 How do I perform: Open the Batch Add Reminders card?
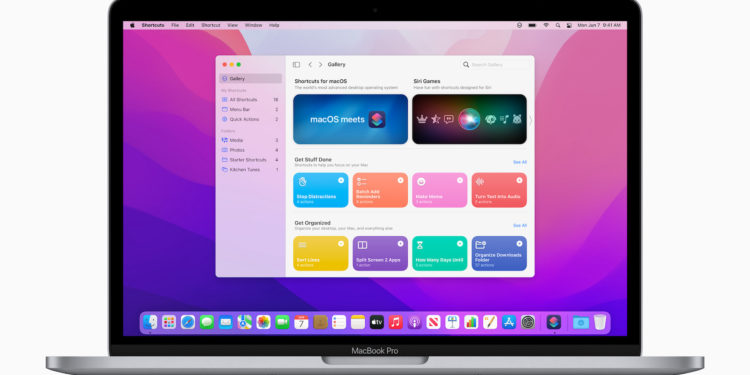[380, 190]
